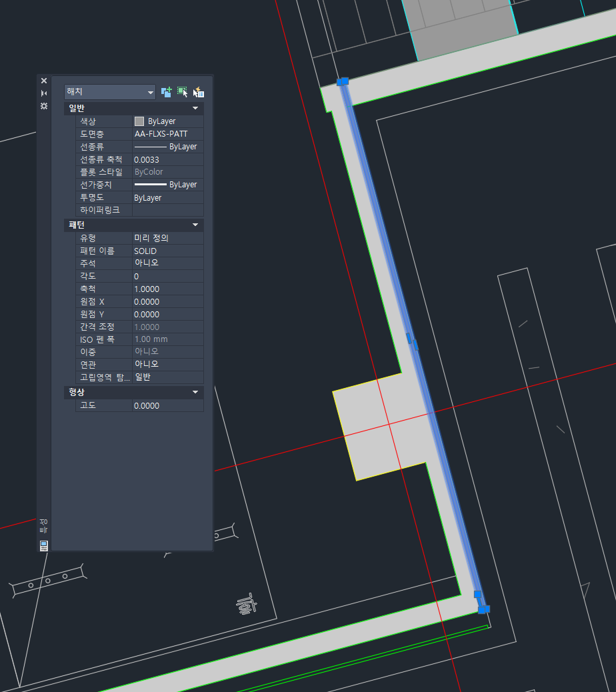
Task: Click the 선종류 축척 value 0.0033
Action: point(167,159)
